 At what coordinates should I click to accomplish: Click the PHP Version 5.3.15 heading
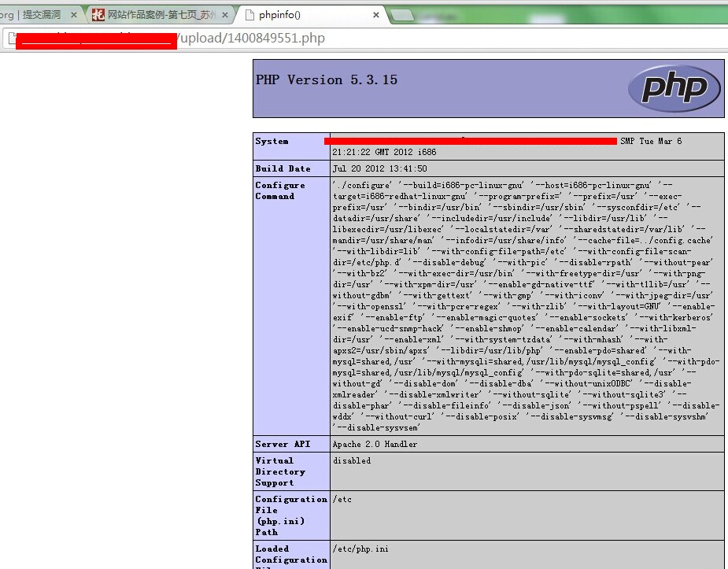click(x=327, y=79)
